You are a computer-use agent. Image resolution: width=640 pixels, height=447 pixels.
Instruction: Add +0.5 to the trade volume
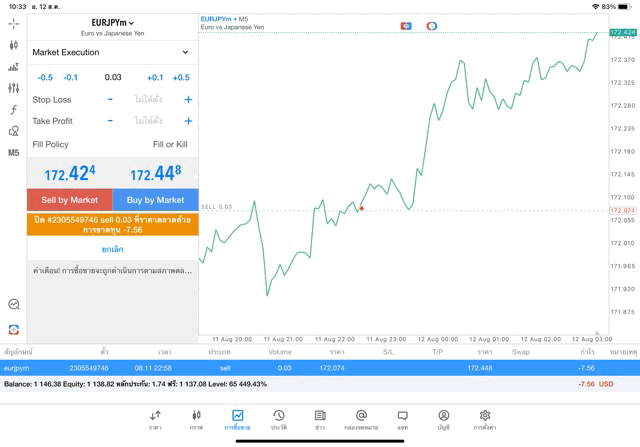[180, 77]
